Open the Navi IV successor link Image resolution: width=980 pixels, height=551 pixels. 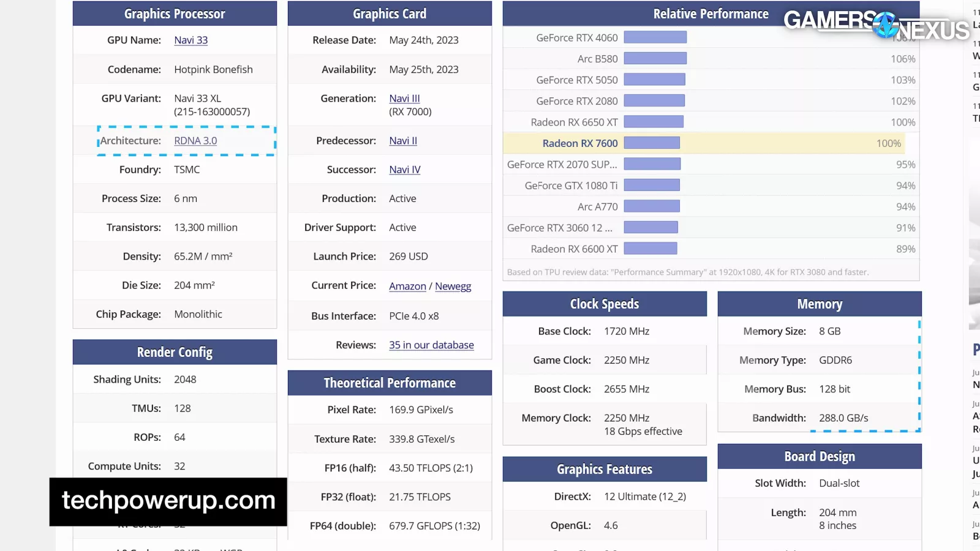[405, 170]
